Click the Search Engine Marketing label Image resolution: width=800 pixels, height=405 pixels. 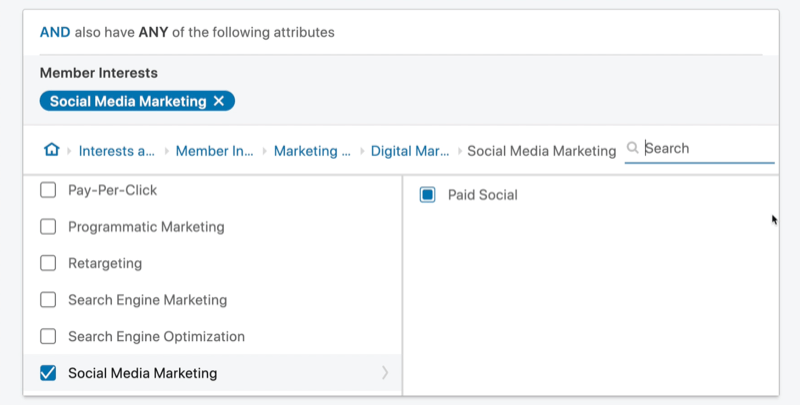[147, 300]
